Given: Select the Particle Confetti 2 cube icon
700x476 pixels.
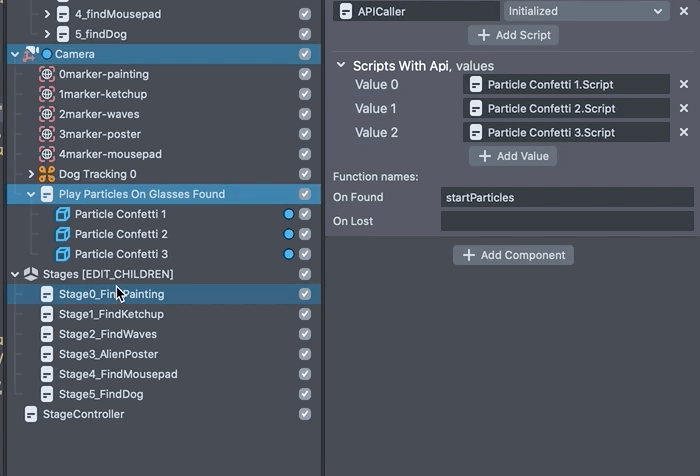Looking at the screenshot, I should [62, 234].
